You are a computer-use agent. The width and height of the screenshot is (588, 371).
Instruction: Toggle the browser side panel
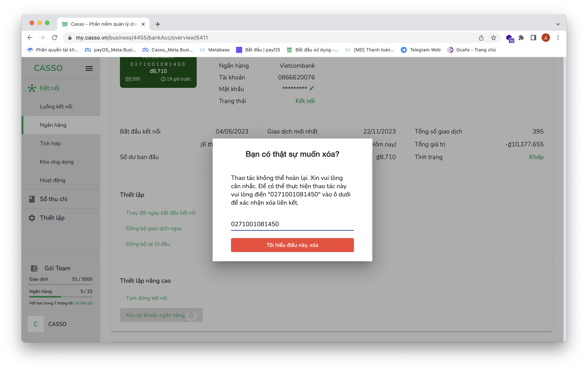(x=533, y=38)
